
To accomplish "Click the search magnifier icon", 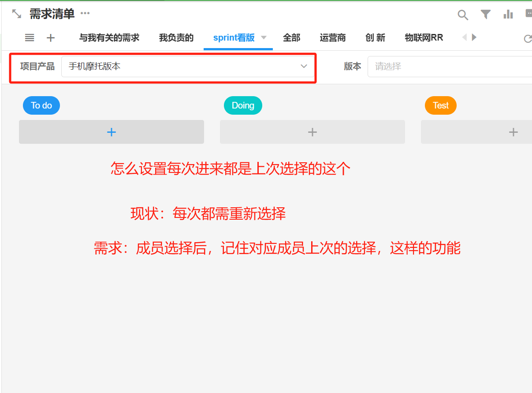I will click(463, 15).
